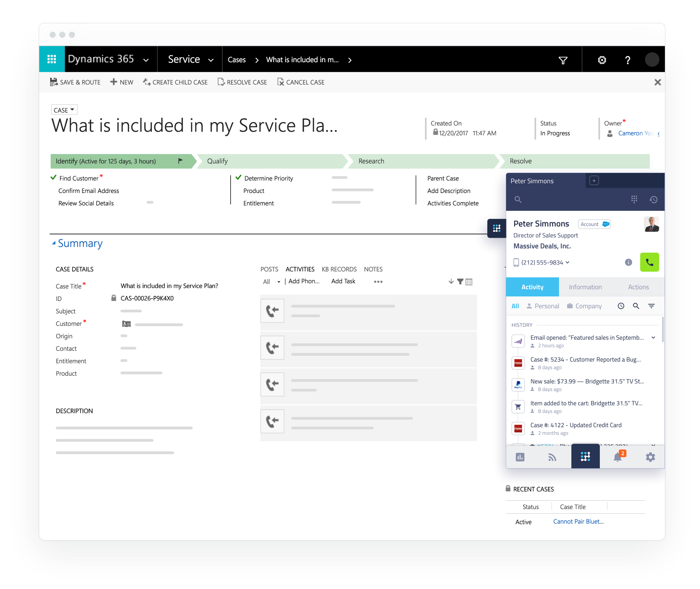The height and width of the screenshot is (589, 700).
Task: Click the advanced find funnel icon
Action: (x=563, y=60)
